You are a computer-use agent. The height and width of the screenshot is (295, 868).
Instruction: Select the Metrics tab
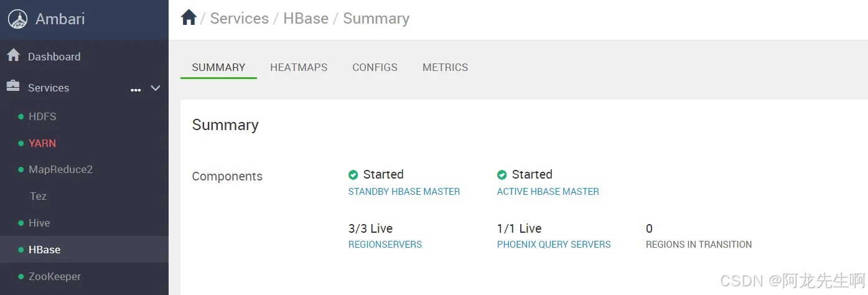tap(445, 67)
